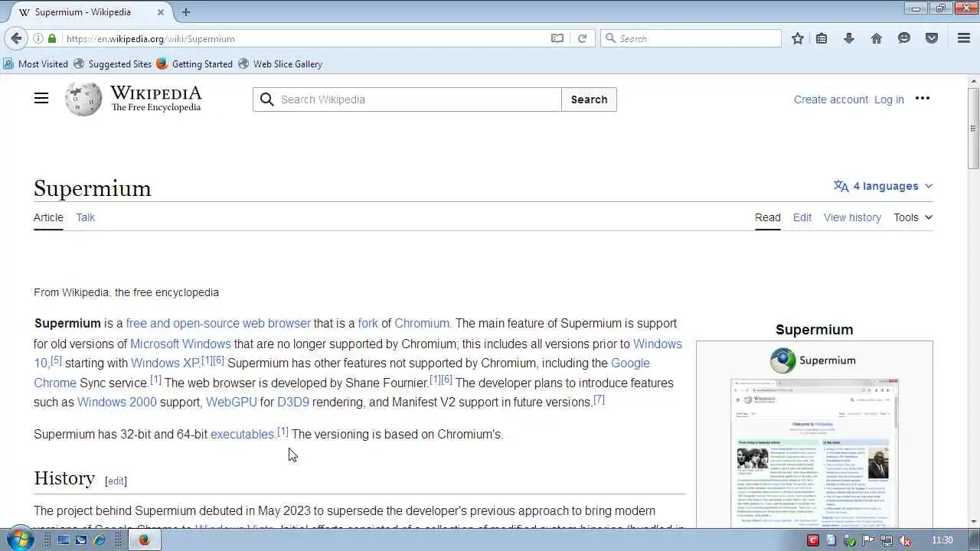Open Switch Between Windows quick launch icon
980x551 pixels.
(x=81, y=540)
